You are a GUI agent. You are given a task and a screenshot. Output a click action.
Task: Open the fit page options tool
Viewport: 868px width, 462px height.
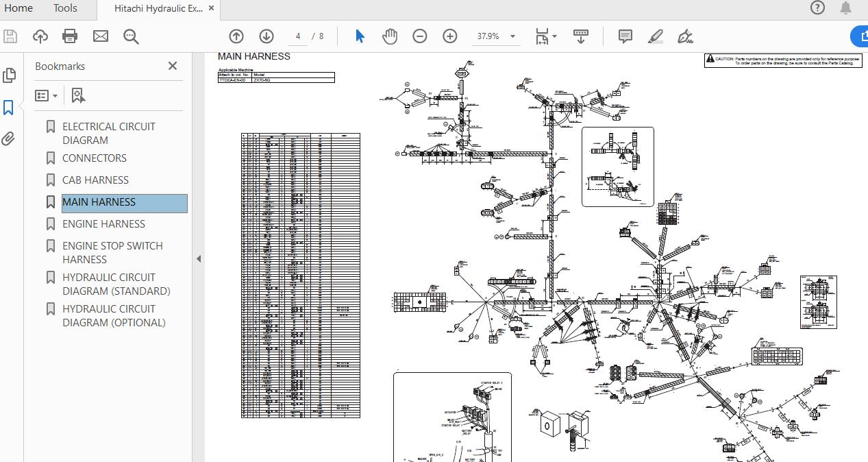coord(546,36)
